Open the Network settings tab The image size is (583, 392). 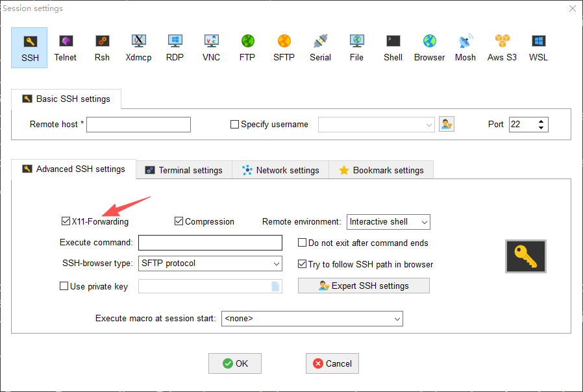click(280, 170)
